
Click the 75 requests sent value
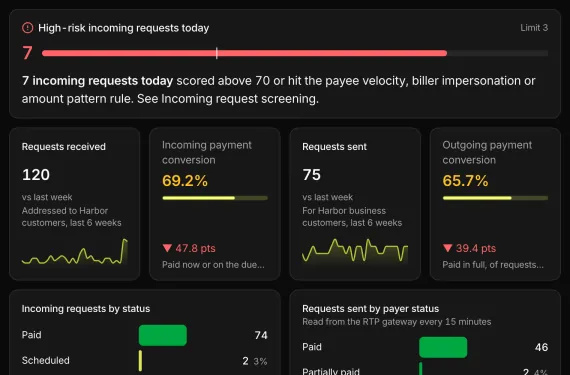click(311, 174)
